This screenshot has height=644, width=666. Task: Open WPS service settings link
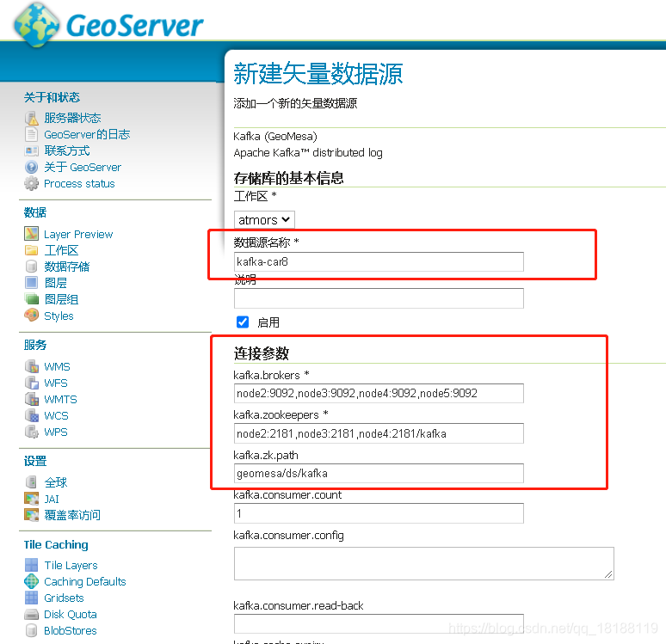(56, 432)
